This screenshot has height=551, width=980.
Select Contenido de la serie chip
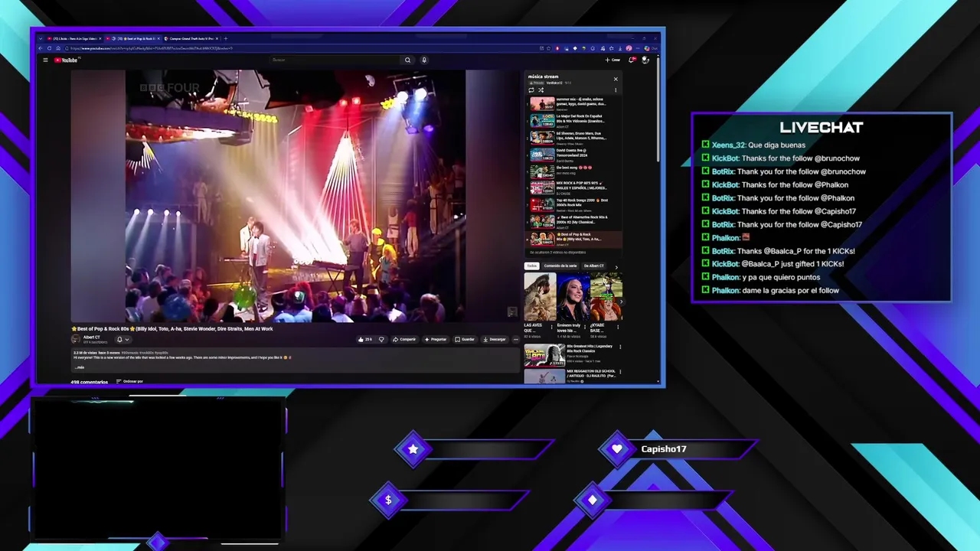560,266
